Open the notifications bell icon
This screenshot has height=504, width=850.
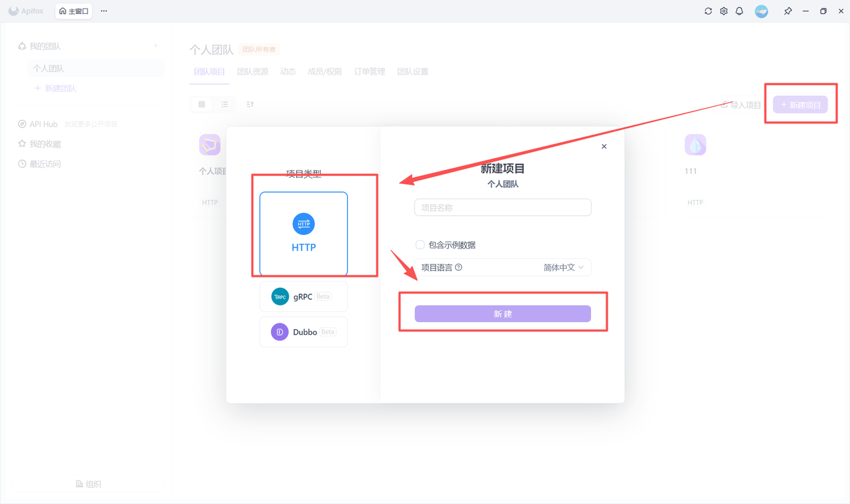[739, 11]
